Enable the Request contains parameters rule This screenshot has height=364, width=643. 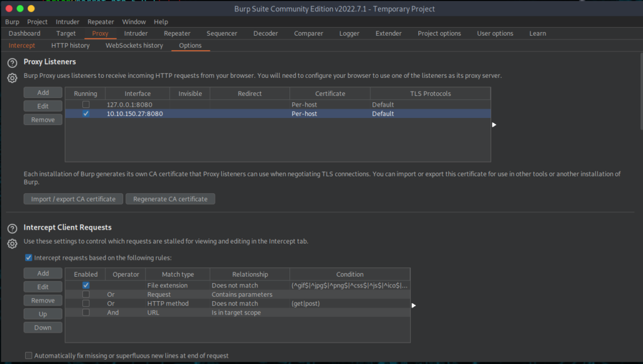(85, 294)
